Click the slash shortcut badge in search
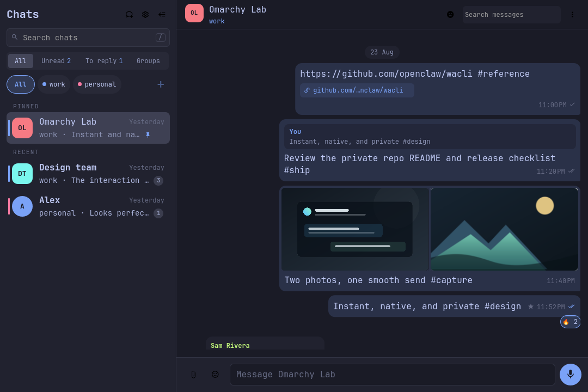 (x=161, y=37)
